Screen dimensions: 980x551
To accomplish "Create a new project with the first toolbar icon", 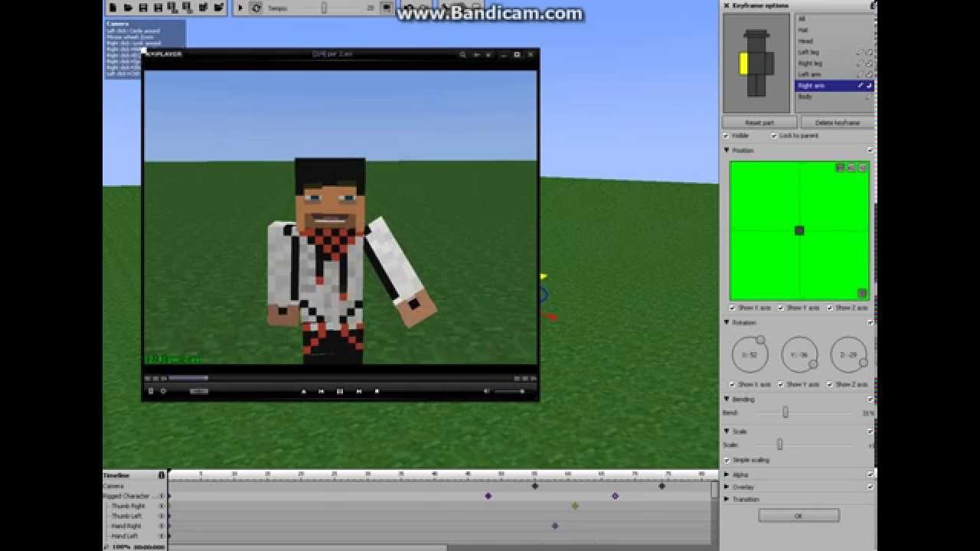I will 113,8.
